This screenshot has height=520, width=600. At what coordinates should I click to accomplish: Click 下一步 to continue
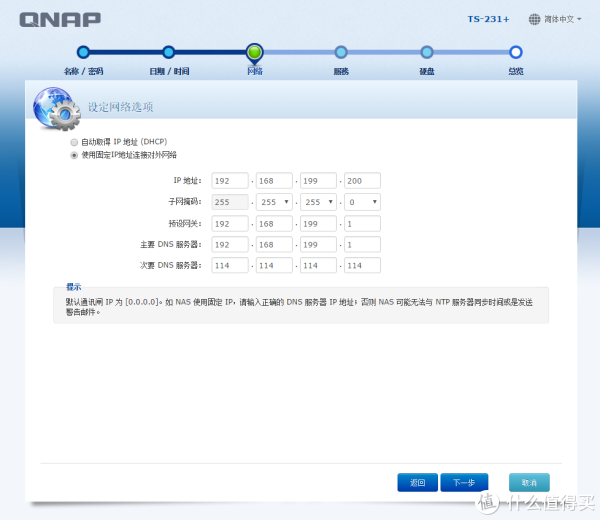(x=463, y=482)
